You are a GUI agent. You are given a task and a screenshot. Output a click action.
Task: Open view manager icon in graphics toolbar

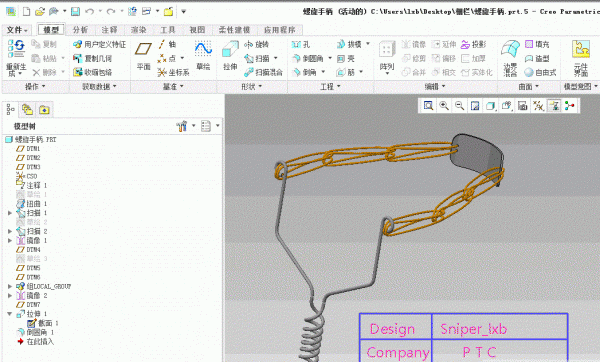click(x=522, y=106)
